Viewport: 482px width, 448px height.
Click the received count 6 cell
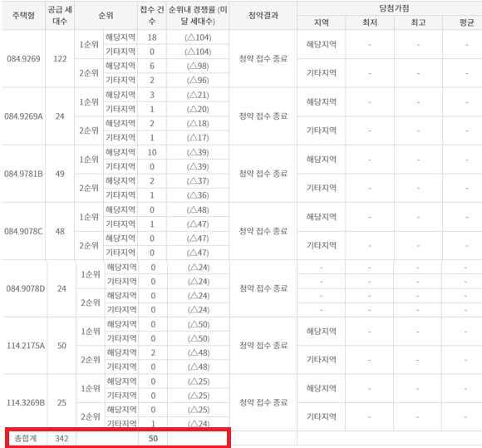152,66
